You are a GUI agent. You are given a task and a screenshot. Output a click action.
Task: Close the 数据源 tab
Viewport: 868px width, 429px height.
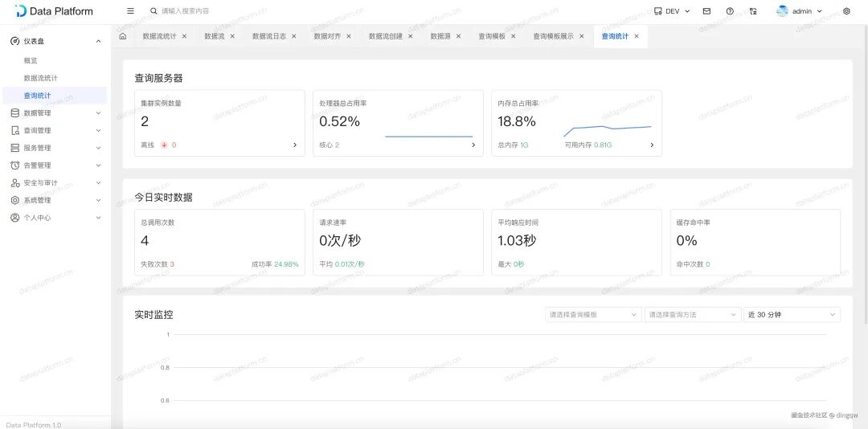point(458,36)
